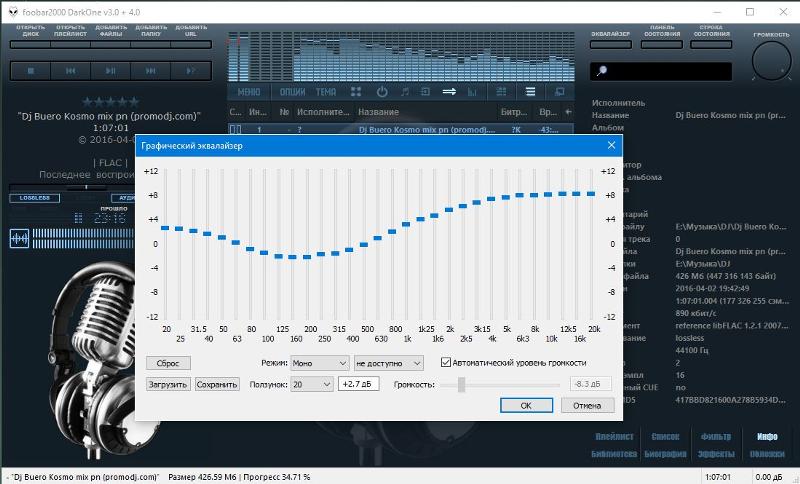Switch to the Обложки tab
Screen dimensions: 800x484
click(767, 454)
